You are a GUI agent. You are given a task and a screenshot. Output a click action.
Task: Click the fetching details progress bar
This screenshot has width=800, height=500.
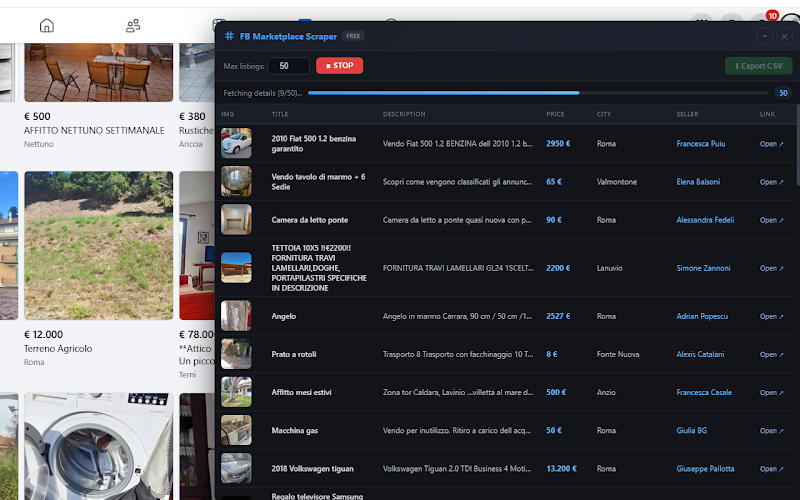point(538,93)
